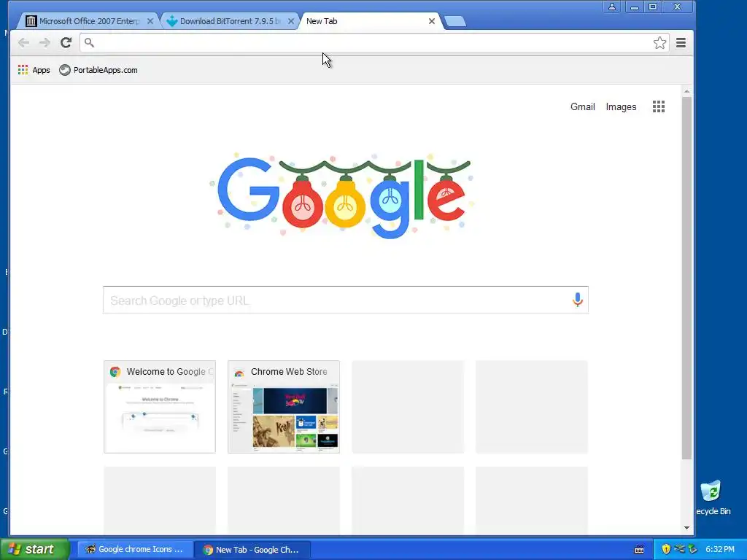This screenshot has width=747, height=560.
Task: Open the Chrome Web Store thumbnail
Action: 284,407
